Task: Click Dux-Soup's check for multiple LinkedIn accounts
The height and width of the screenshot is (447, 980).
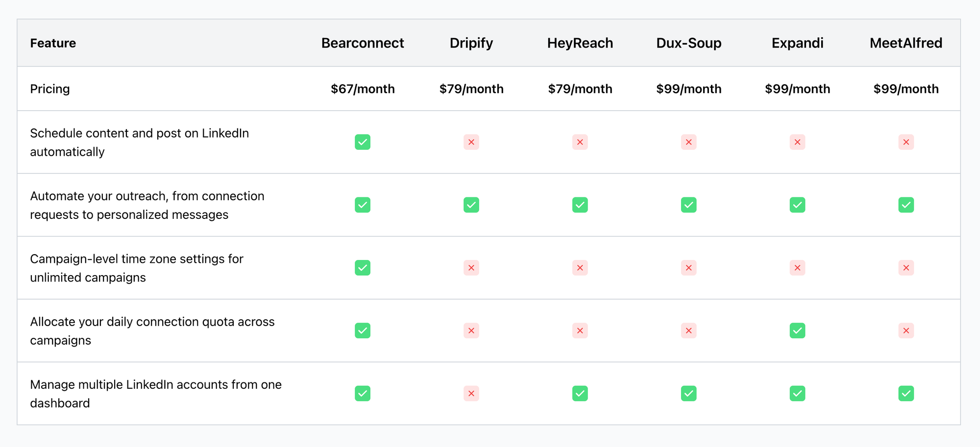Action: pyautogui.click(x=689, y=394)
